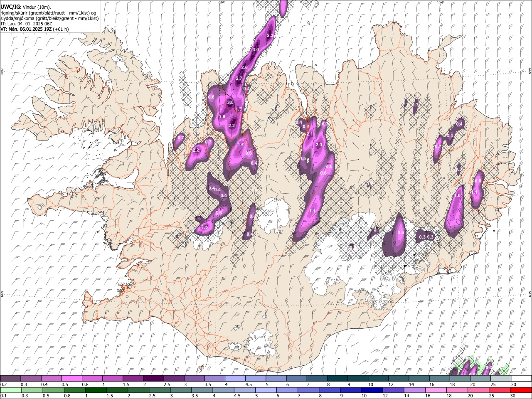The image size is (532, 399).
Task: Click the 2.0 snowfall value label
Action: 319,145
